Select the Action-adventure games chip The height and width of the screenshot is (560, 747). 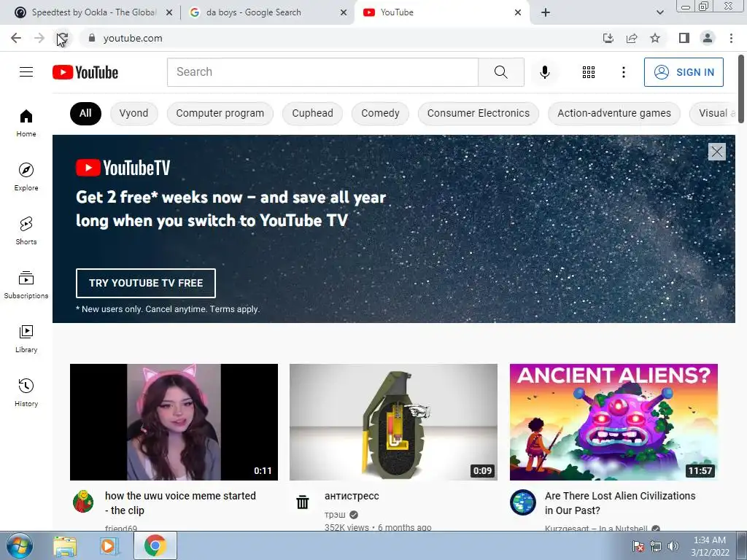tap(614, 113)
